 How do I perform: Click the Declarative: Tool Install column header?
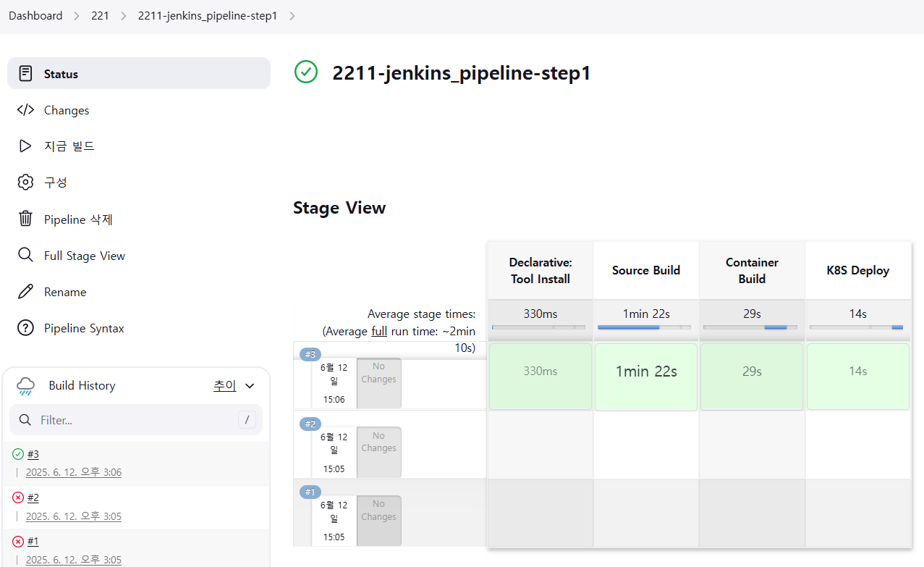tap(541, 271)
